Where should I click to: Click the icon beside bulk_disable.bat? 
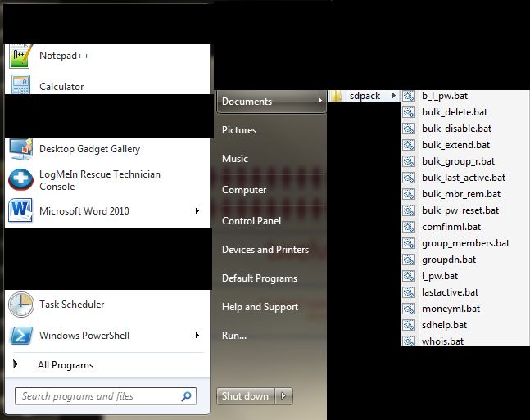pyautogui.click(x=408, y=129)
